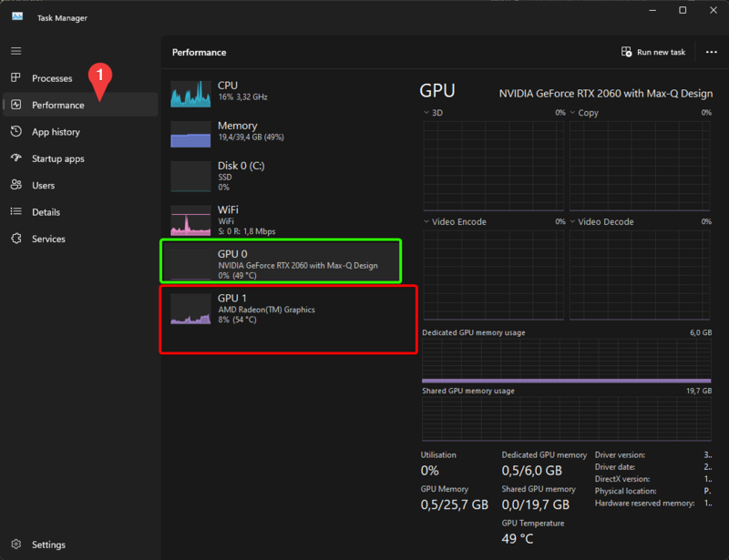Open the Video Decode graph dropdown
Image resolution: width=729 pixels, height=560 pixels.
coord(573,222)
